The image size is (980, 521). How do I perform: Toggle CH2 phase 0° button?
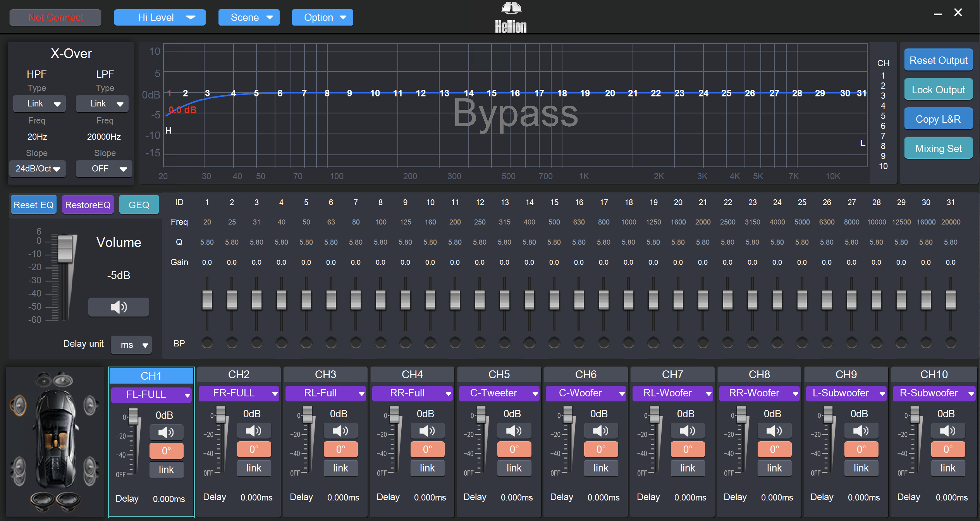tap(254, 449)
